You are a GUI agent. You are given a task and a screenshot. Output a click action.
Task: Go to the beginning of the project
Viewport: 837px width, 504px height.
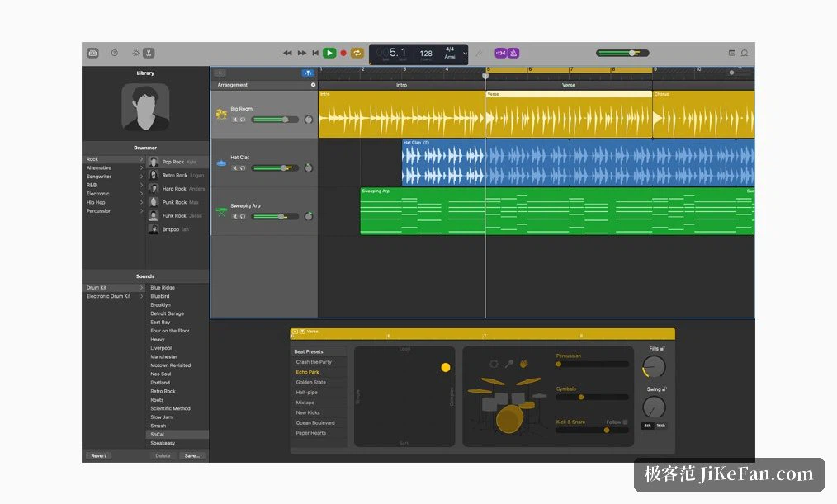(x=315, y=53)
